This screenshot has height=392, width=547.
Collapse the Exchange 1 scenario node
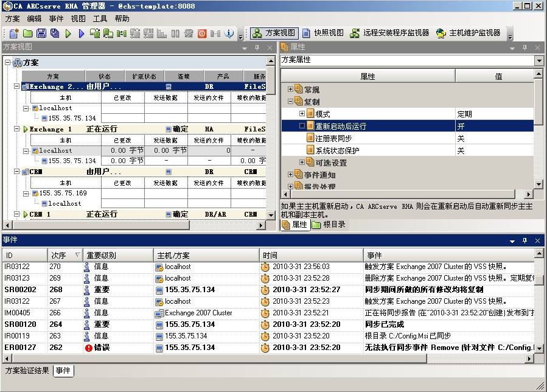point(16,128)
